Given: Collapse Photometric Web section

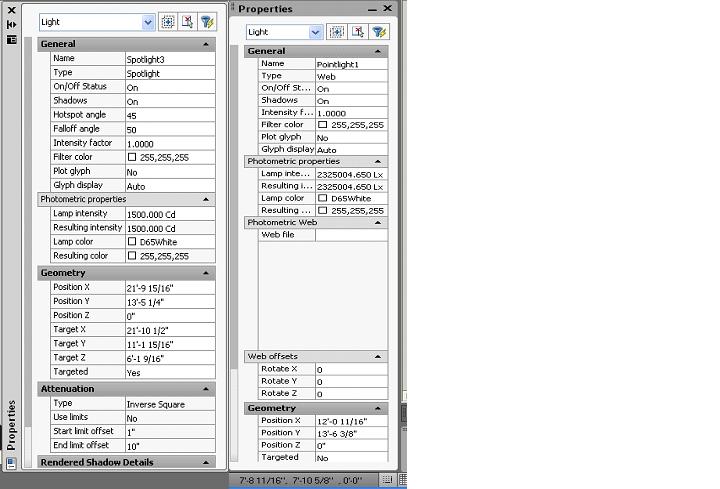Looking at the screenshot, I should pyautogui.click(x=378, y=223).
